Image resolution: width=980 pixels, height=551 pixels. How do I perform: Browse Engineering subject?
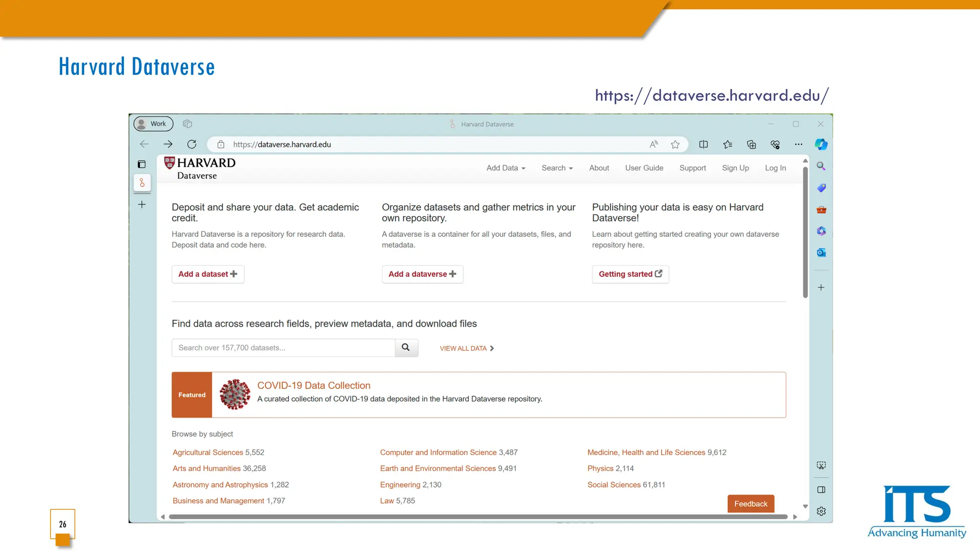click(400, 485)
